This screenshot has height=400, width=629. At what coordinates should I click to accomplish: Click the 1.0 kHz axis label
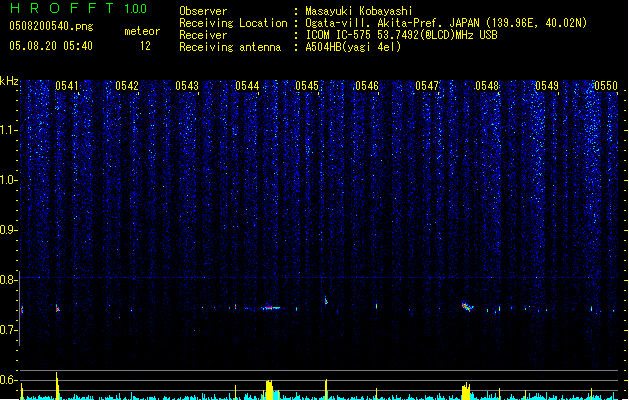tap(9, 179)
